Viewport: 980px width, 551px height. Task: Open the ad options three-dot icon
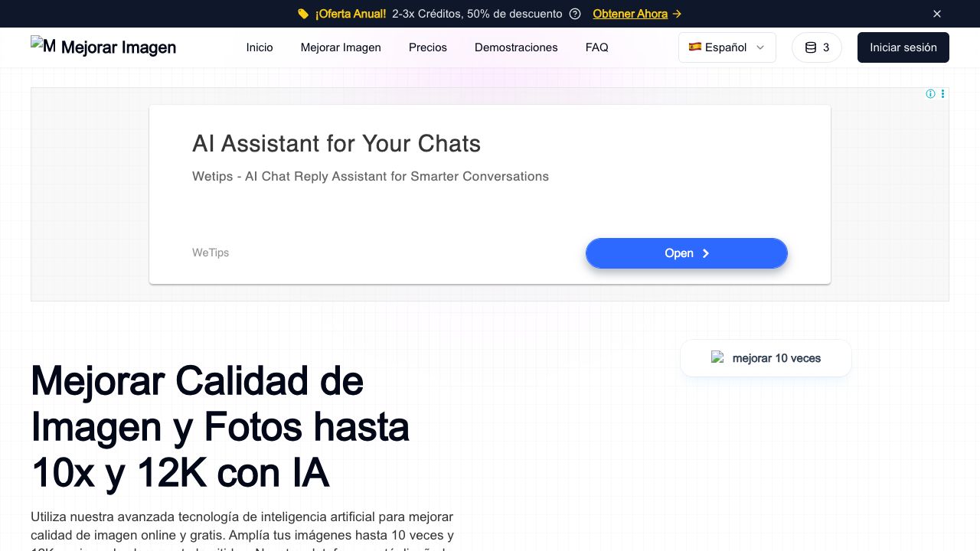(942, 94)
